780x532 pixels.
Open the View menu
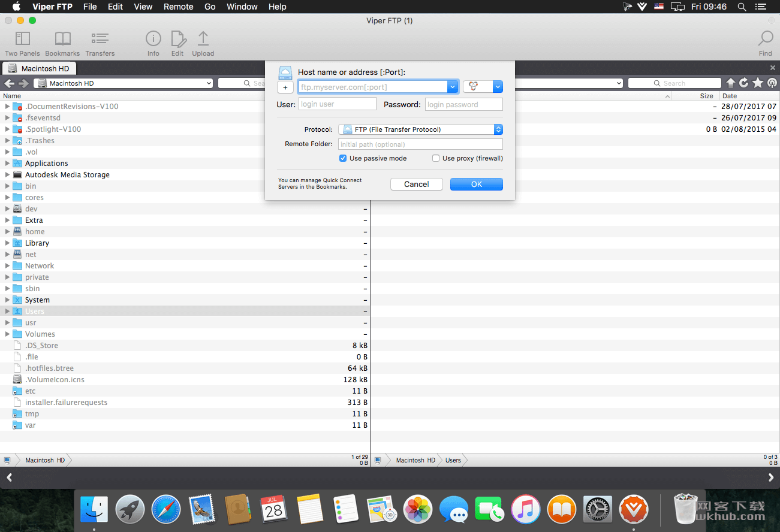coord(143,7)
